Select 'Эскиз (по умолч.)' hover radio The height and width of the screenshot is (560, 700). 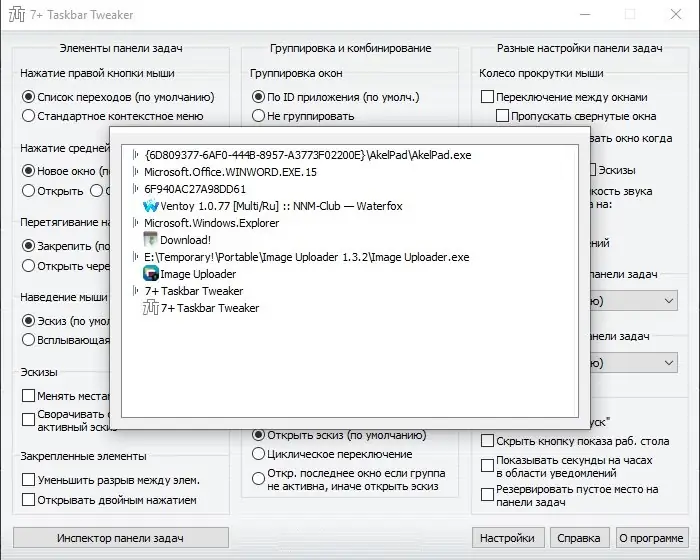[x=28, y=321]
